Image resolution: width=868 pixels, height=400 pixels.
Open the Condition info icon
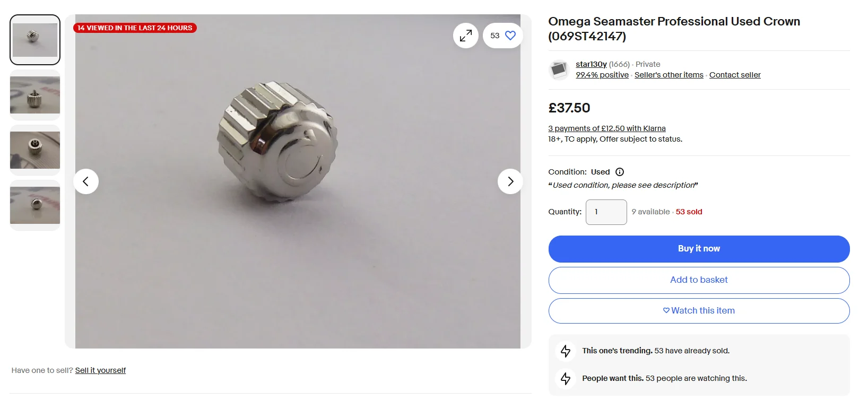[620, 172]
